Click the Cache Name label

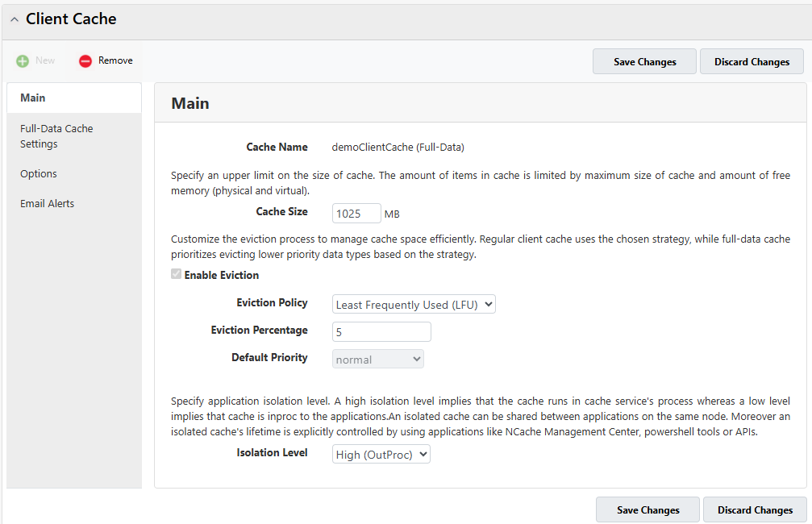(x=277, y=147)
